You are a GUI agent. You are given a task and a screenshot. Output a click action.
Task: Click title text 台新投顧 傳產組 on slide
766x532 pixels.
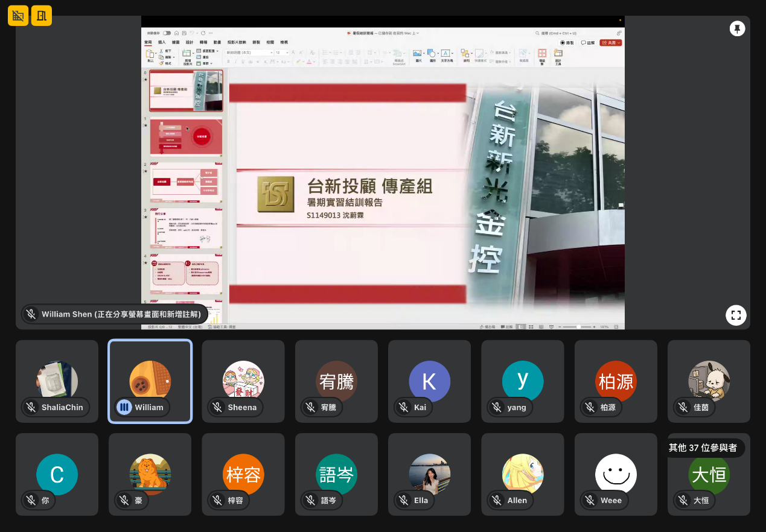(369, 186)
